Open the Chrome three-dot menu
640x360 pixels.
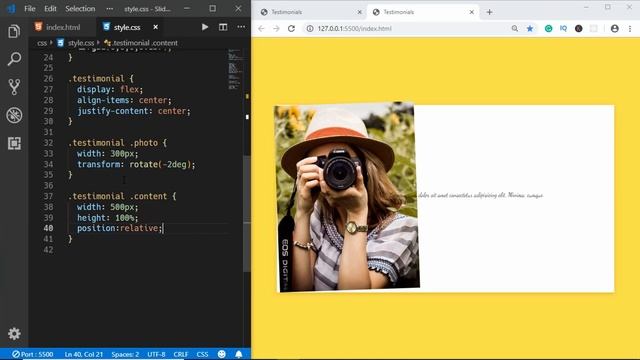(x=630, y=29)
